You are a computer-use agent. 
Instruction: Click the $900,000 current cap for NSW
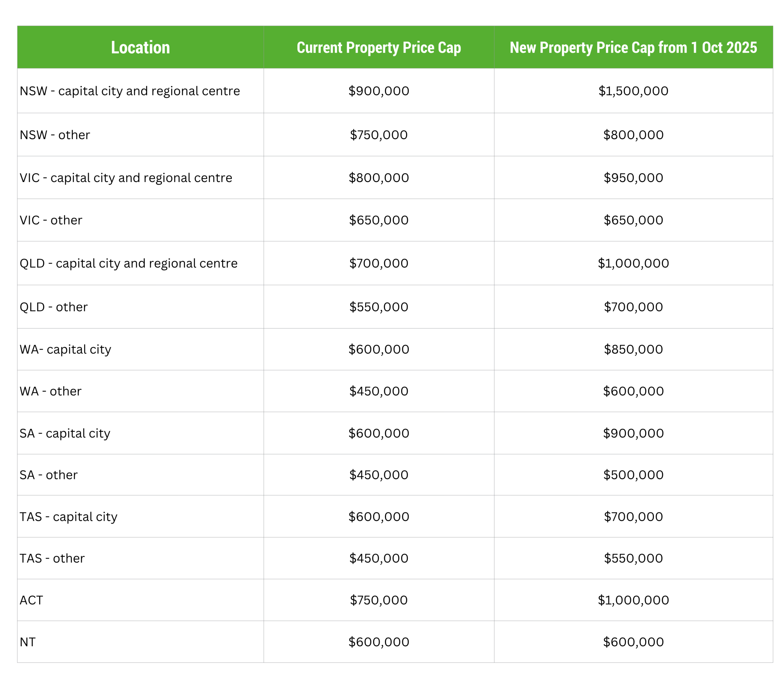coord(379,91)
